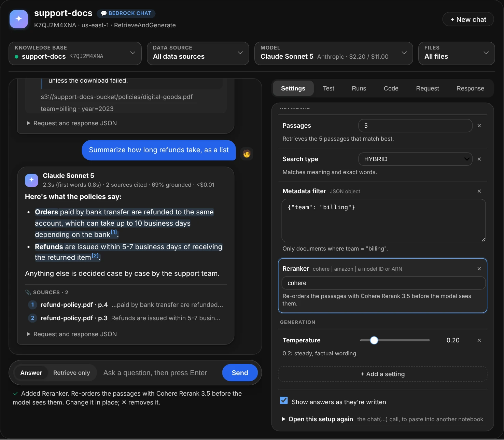Switch to the Code tab
Image resolution: width=504 pixels, height=440 pixels.
point(391,88)
